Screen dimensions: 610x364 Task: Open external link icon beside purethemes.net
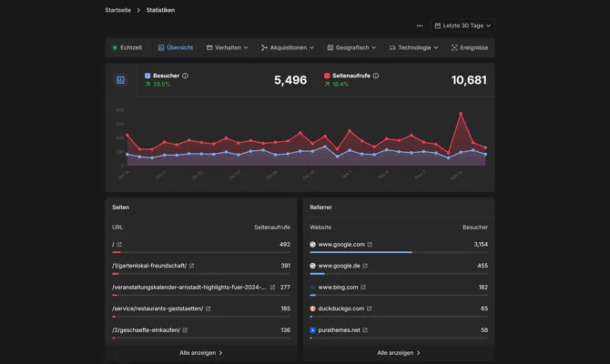[x=367, y=330]
